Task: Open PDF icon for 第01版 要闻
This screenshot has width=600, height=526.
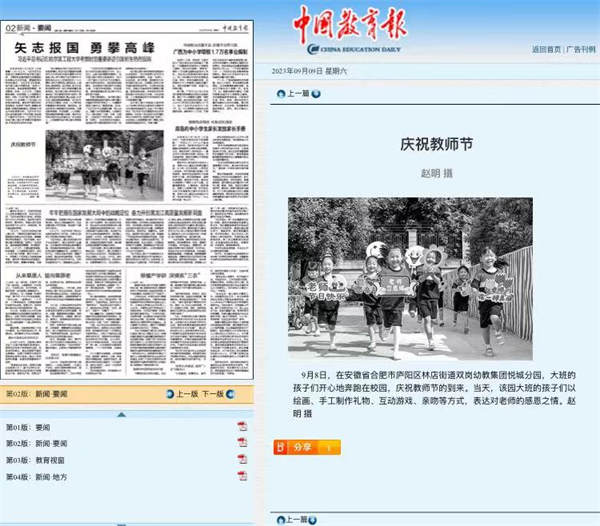Action: pyautogui.click(x=242, y=427)
